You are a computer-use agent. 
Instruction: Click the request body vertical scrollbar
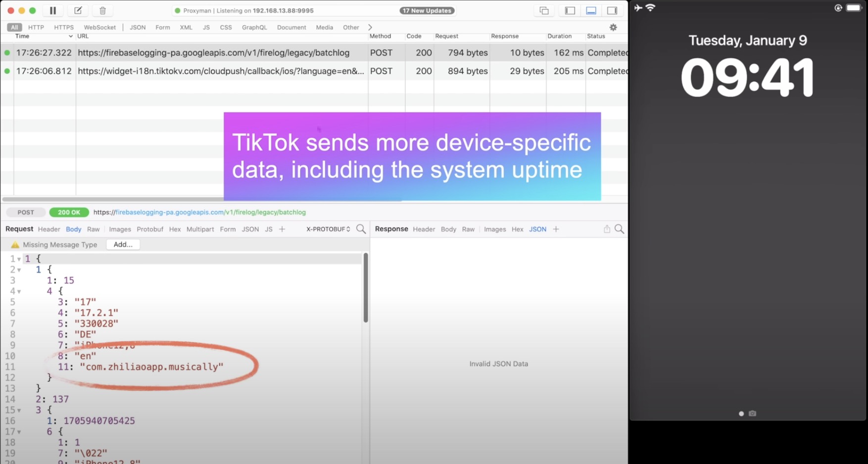(366, 288)
